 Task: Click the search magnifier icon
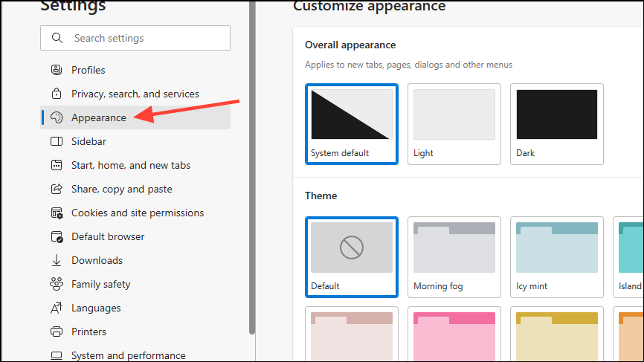[57, 38]
